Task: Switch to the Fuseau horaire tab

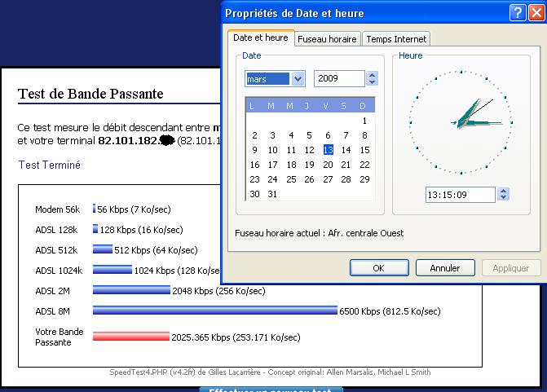Action: coord(327,39)
